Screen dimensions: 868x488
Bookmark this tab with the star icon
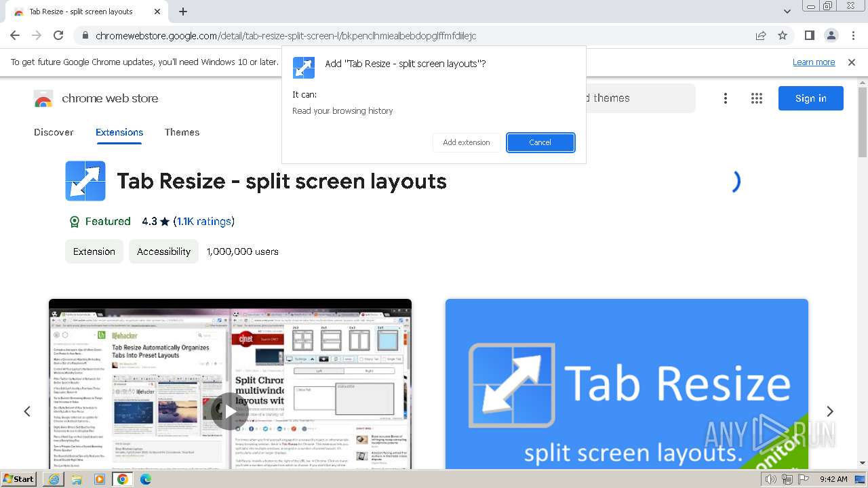click(783, 36)
